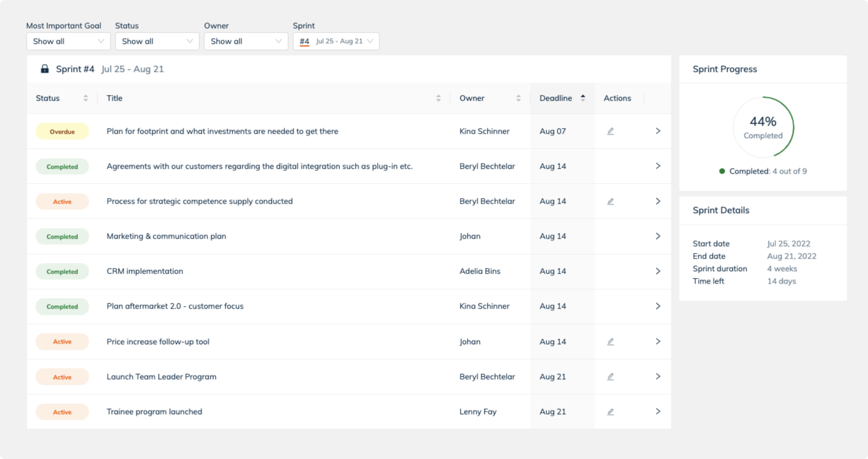Open the Most Important Goal dropdown
Screen dimensions: 868x459
click(68, 41)
